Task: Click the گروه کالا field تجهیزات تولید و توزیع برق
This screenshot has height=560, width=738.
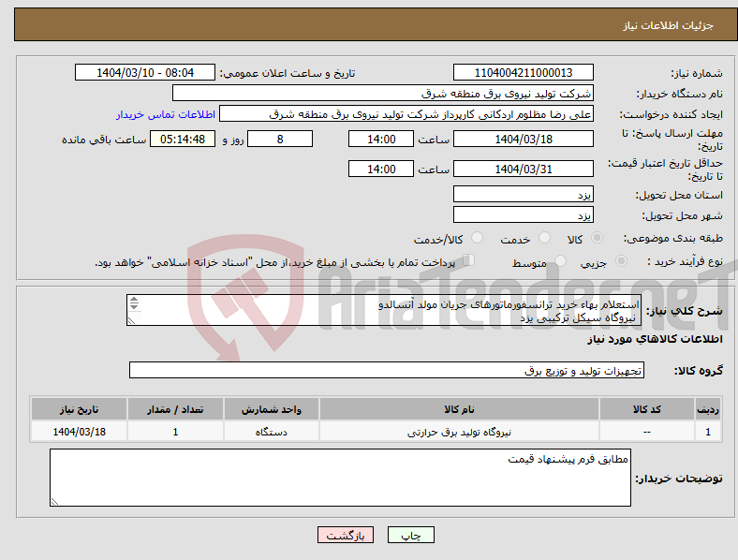Action: pyautogui.click(x=387, y=370)
